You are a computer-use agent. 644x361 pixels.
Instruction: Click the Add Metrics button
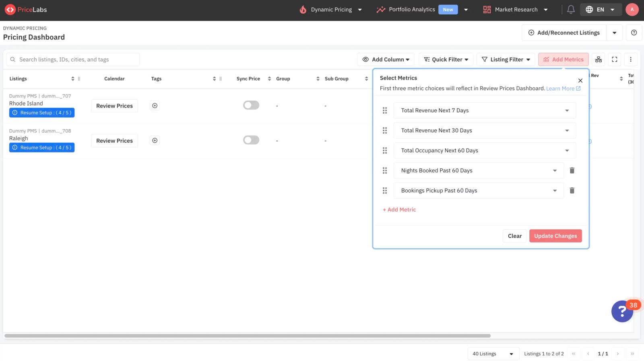point(563,60)
